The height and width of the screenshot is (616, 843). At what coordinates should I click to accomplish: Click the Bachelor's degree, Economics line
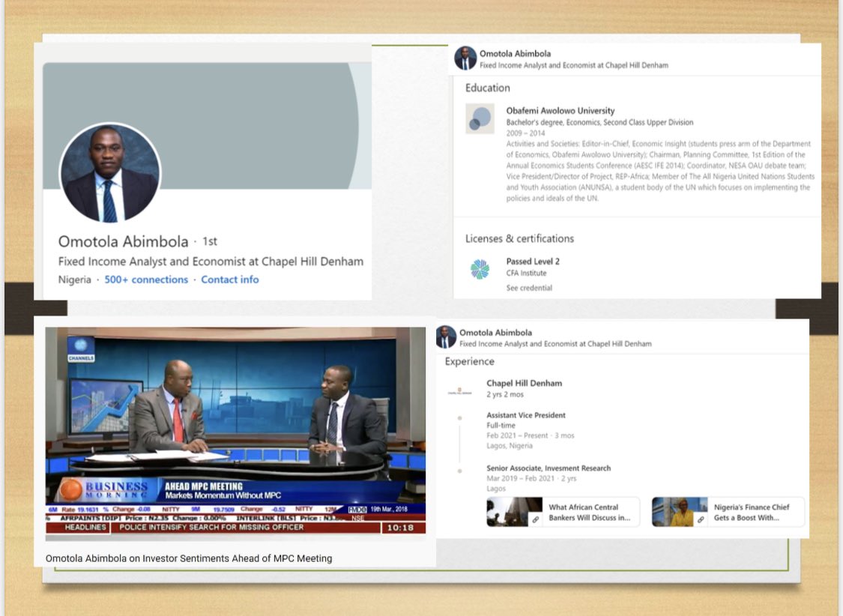(599, 123)
